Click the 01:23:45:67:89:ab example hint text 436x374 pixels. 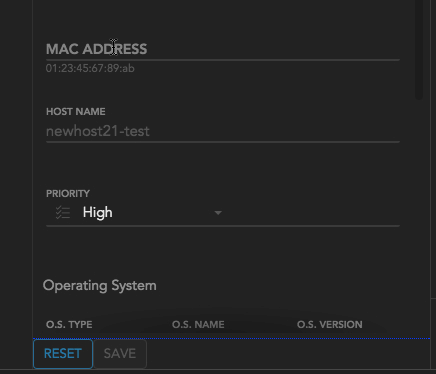(x=90, y=68)
